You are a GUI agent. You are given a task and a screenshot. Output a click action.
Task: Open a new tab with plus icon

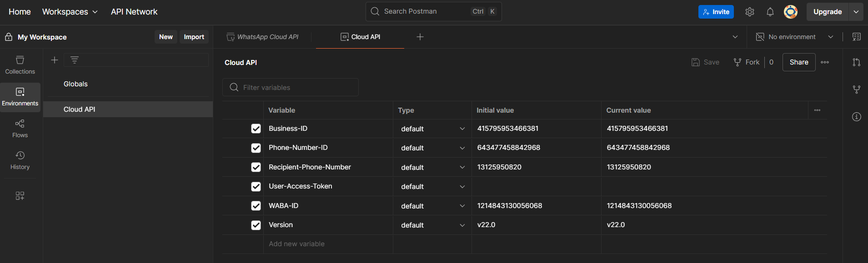(420, 37)
